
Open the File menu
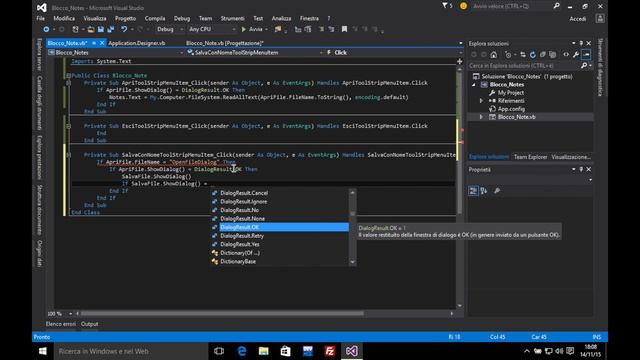pos(41,18)
